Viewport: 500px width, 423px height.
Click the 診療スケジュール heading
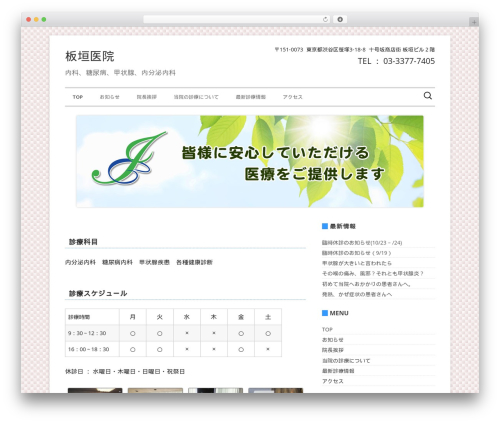point(98,293)
